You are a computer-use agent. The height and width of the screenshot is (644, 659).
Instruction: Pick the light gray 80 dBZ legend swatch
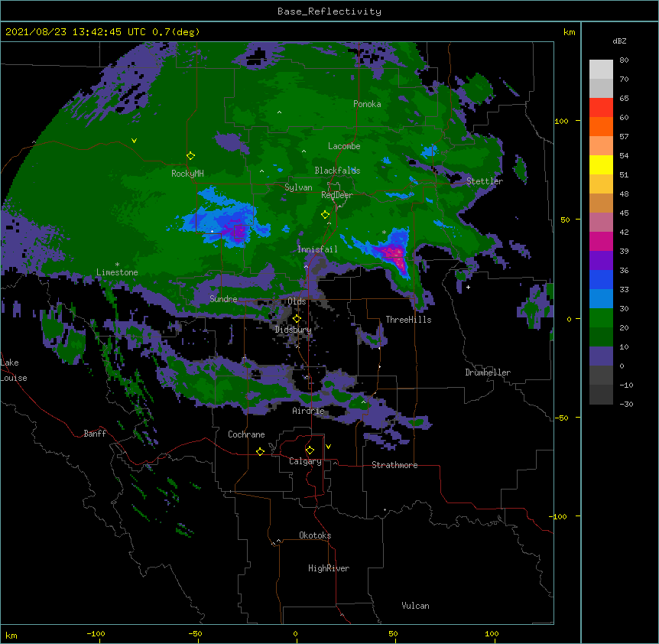click(601, 69)
